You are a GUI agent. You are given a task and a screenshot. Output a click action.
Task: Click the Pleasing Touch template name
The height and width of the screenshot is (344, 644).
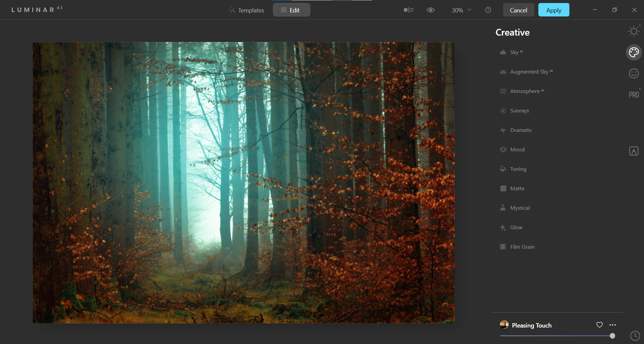pyautogui.click(x=532, y=325)
